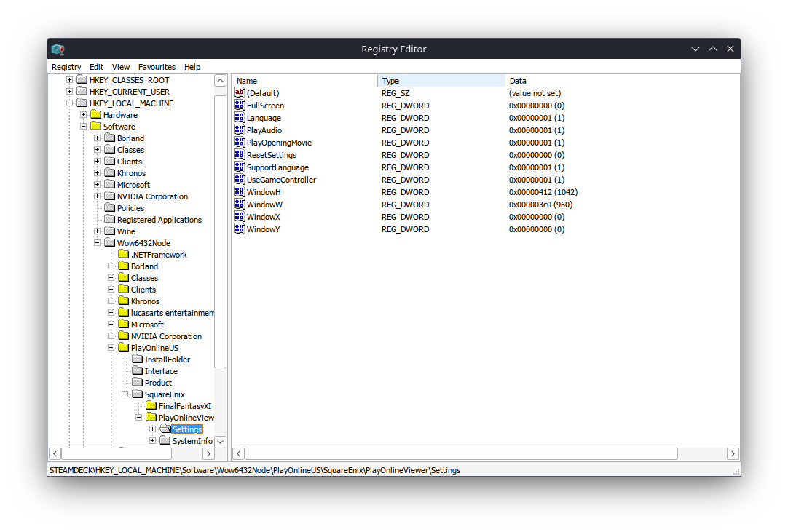Click the (Default) REG_SZ string icon
The height and width of the screenshot is (532, 788).
click(239, 92)
